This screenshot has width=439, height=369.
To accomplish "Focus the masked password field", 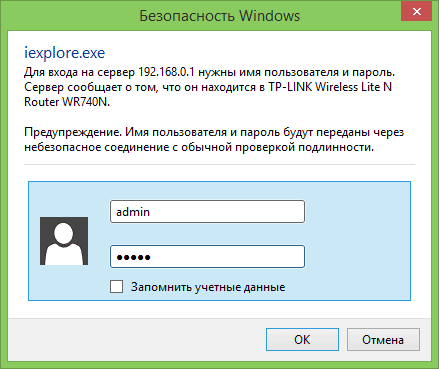I will (x=207, y=257).
